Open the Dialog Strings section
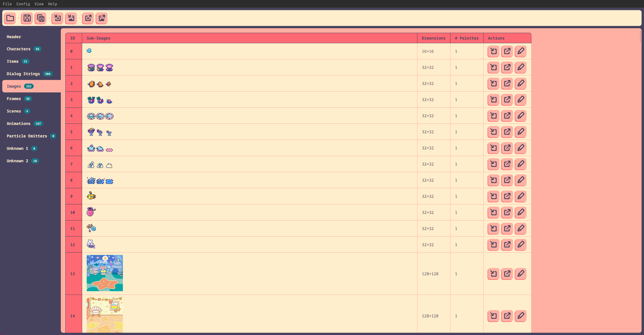The image size is (644, 335). pyautogui.click(x=32, y=74)
